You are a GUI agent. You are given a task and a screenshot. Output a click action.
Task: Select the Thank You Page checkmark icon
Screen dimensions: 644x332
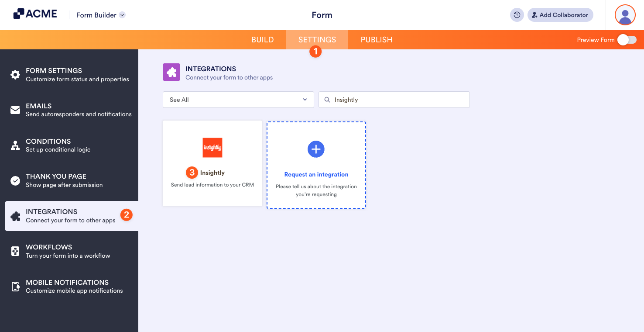pyautogui.click(x=15, y=180)
